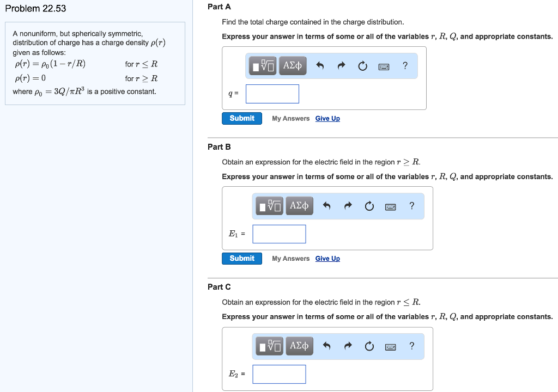
Task: Insert Greek symbols using ΑΣΦ in Part B
Action: tap(299, 206)
